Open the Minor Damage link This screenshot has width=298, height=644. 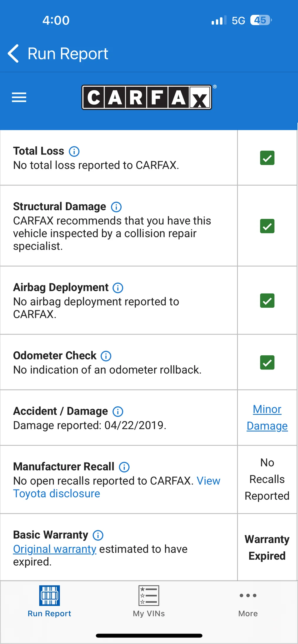tap(267, 417)
